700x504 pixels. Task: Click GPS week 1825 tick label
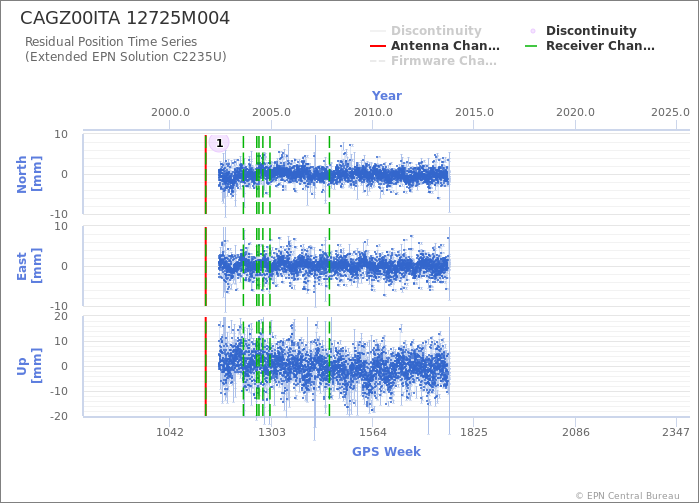pos(474,432)
